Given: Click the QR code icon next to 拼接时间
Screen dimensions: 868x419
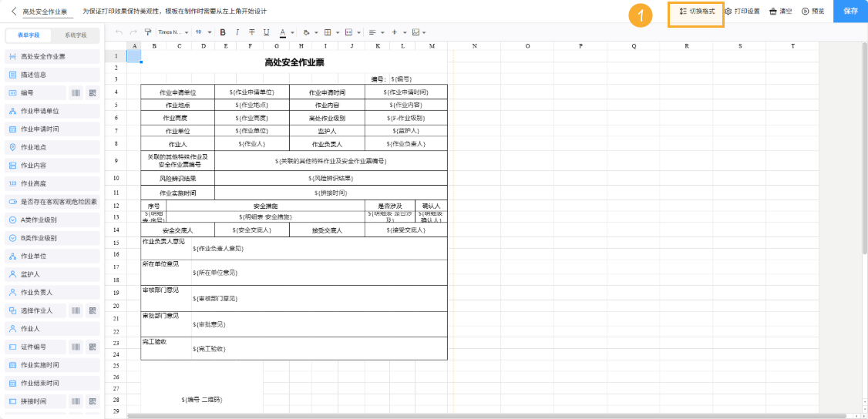Looking at the screenshot, I should point(93,401).
